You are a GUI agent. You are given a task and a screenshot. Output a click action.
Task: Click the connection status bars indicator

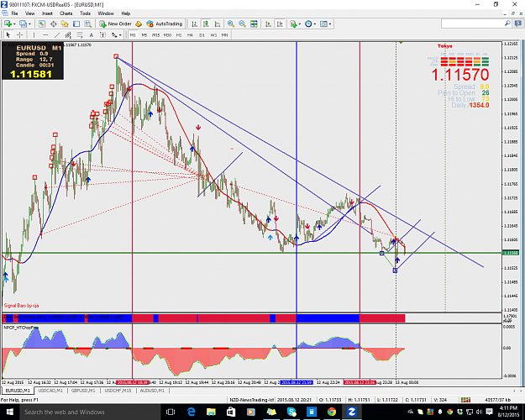pyautogui.click(x=465, y=400)
